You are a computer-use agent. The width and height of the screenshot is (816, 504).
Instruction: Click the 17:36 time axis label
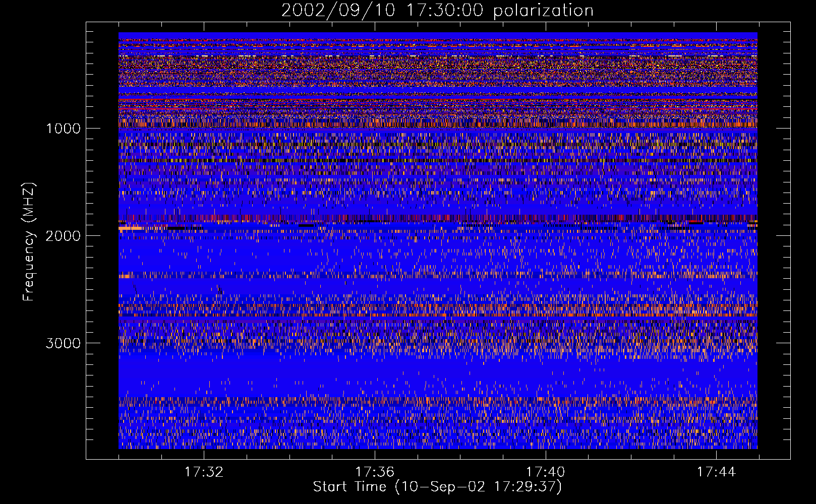click(x=375, y=472)
